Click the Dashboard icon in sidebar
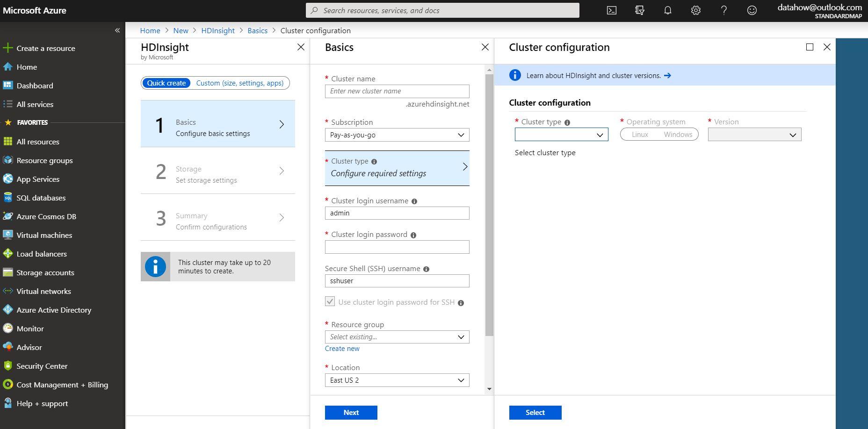 (x=7, y=86)
